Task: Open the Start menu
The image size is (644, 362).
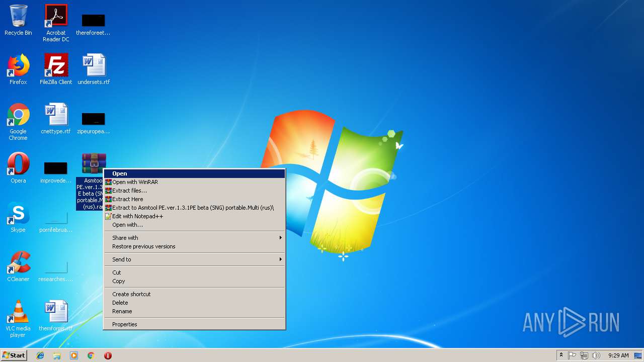Action: 14,355
